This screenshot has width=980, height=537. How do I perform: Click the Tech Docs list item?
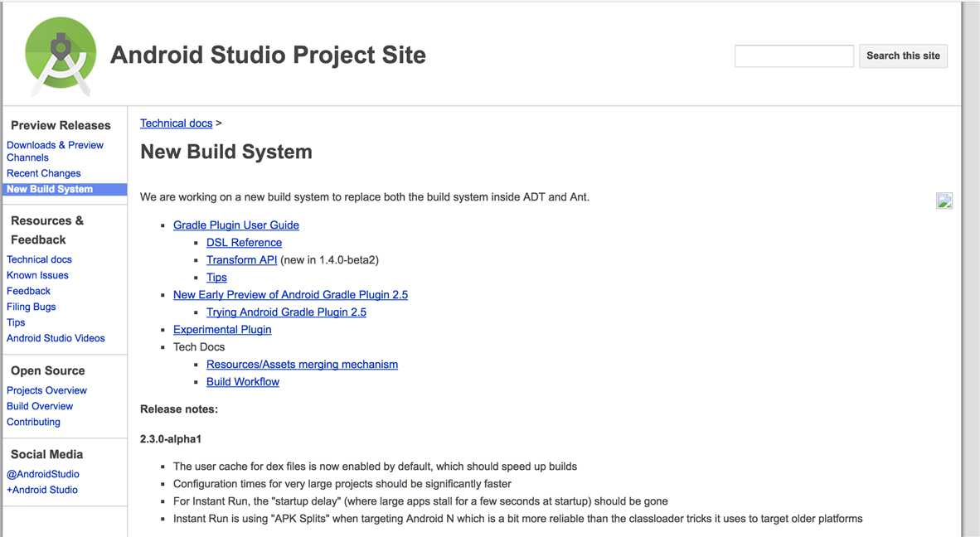coord(199,347)
